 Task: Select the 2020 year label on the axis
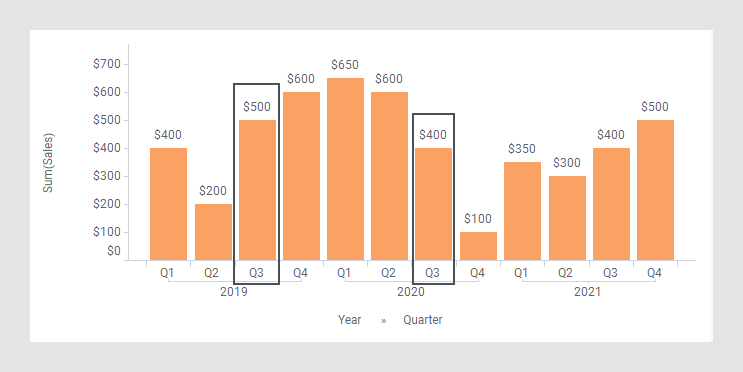click(x=411, y=291)
